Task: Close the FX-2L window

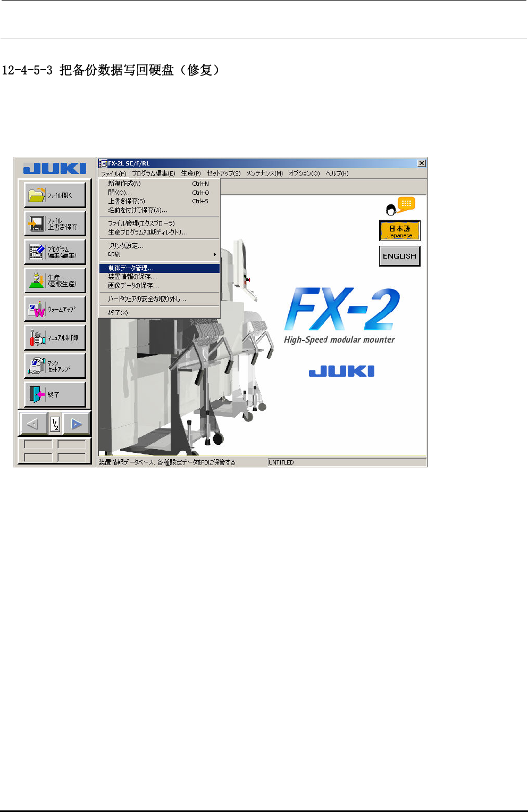Action: tap(422, 163)
